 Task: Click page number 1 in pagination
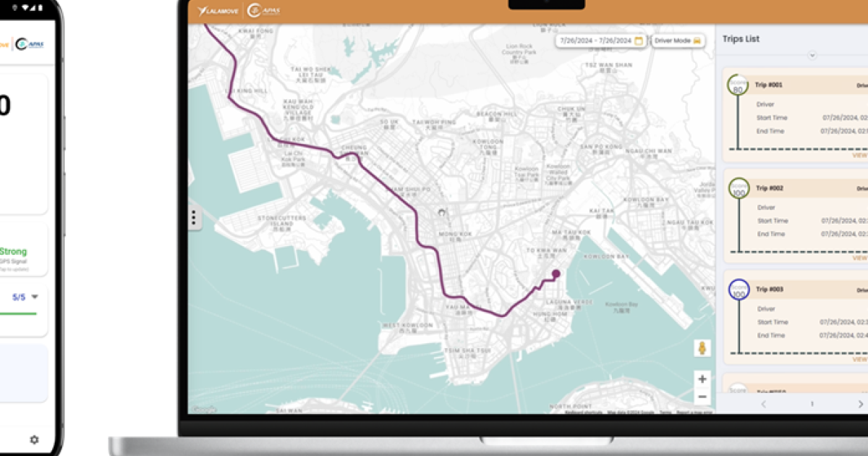812,404
